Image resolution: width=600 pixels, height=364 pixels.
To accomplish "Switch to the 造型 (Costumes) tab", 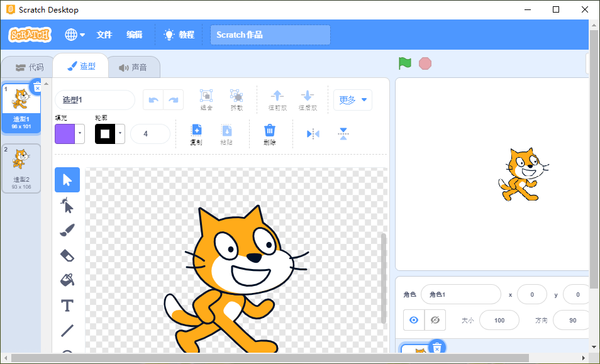I will point(81,66).
